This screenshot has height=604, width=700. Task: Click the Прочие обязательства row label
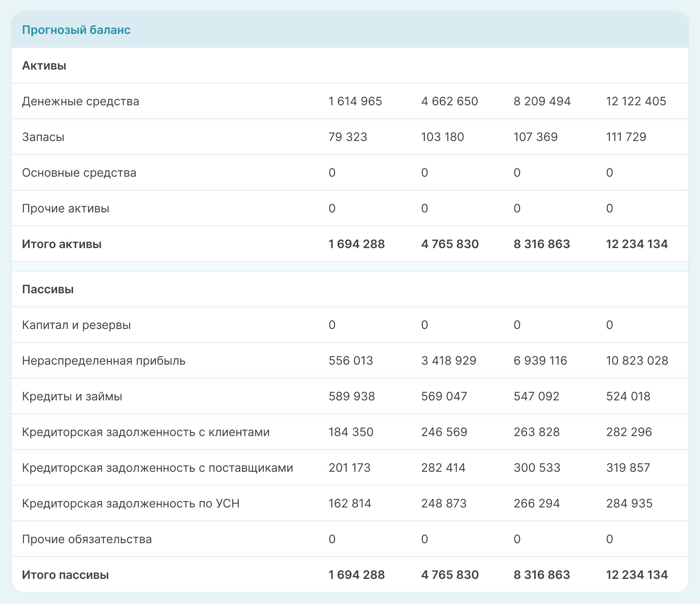tap(87, 539)
